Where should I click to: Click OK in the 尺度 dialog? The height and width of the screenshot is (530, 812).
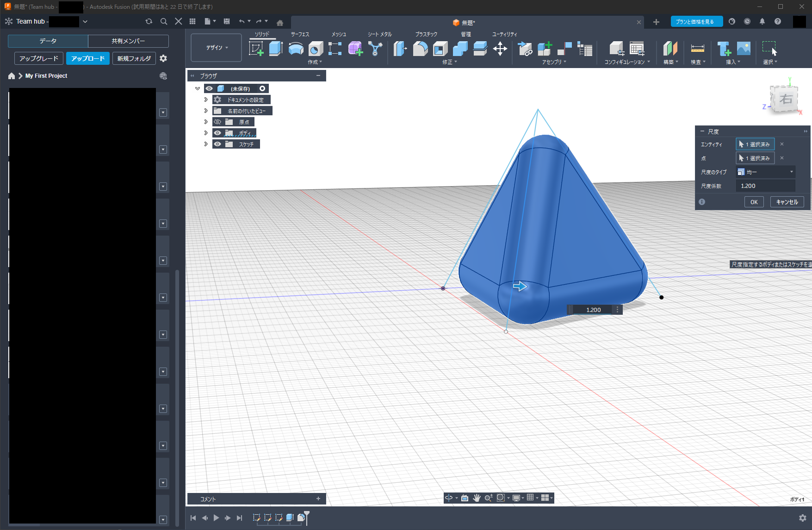[x=754, y=202]
